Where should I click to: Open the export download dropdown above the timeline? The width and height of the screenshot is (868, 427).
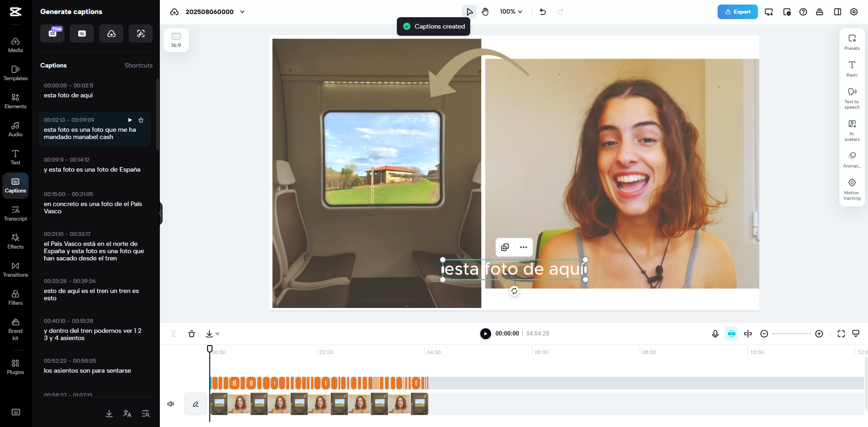(x=212, y=334)
